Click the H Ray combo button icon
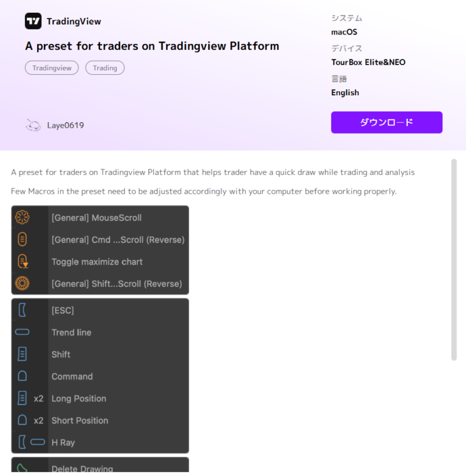Viewport: 466px width, 476px height. point(31,442)
